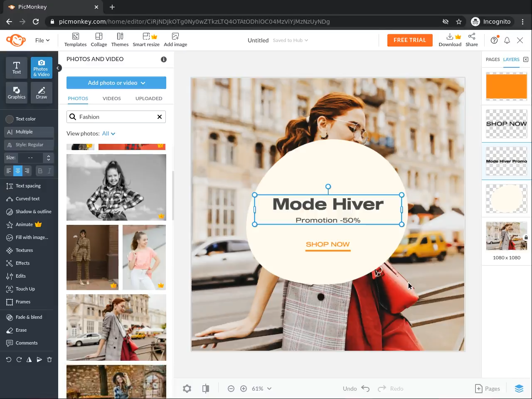The height and width of the screenshot is (399, 532).
Task: Click the Fashion search field
Action: 116,117
